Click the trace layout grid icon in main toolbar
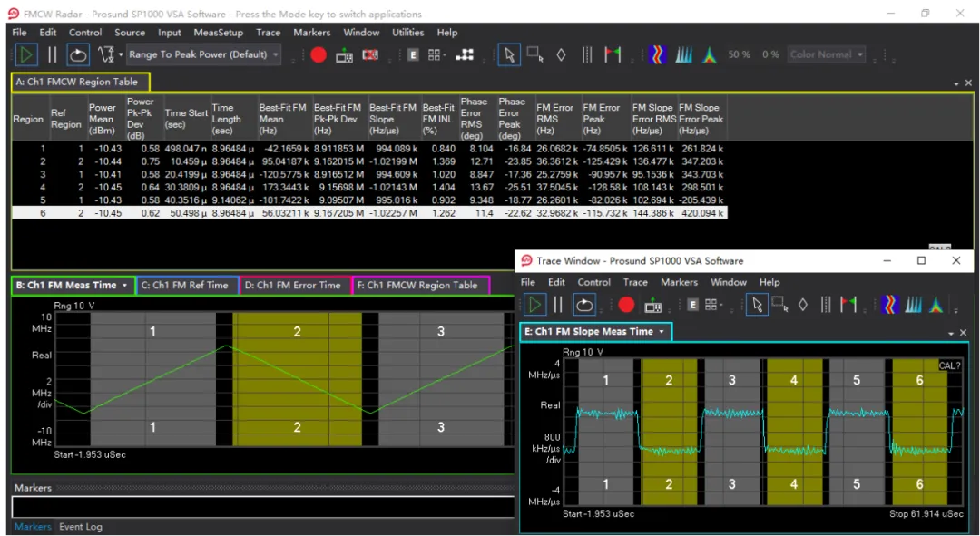The height and width of the screenshot is (536, 980). 435,55
